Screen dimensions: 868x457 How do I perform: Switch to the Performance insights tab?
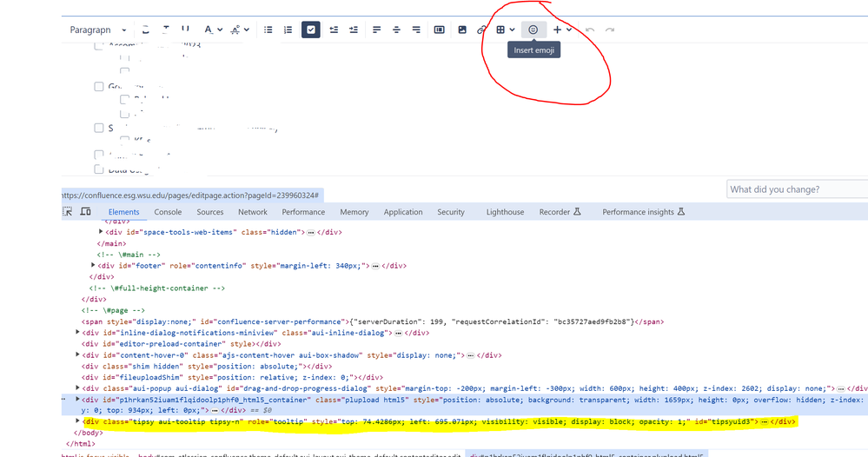[x=643, y=212]
